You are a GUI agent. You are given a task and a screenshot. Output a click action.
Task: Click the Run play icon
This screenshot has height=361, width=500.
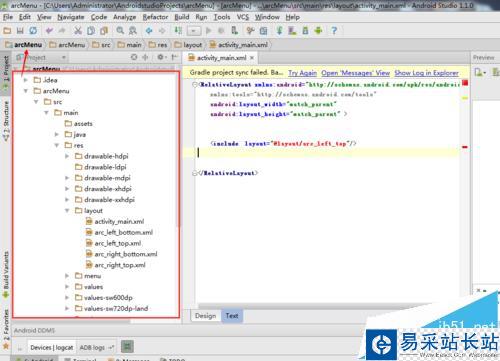pyautogui.click(x=209, y=31)
